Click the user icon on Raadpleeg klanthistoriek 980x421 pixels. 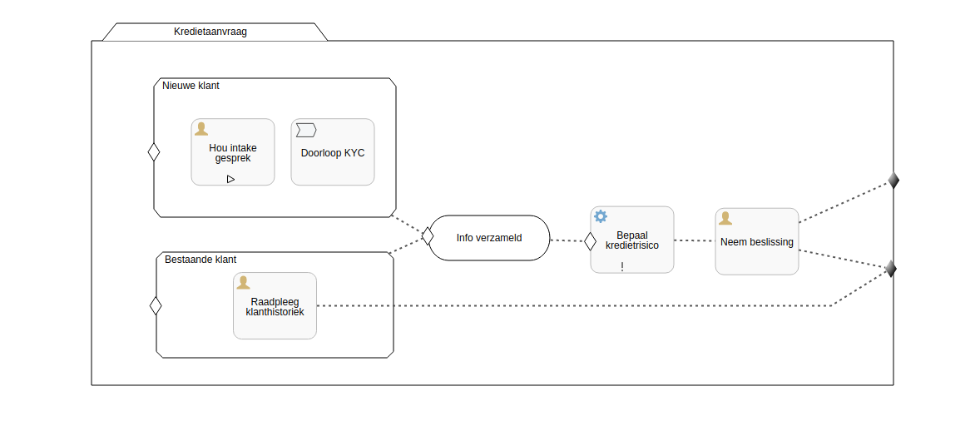[x=244, y=283]
